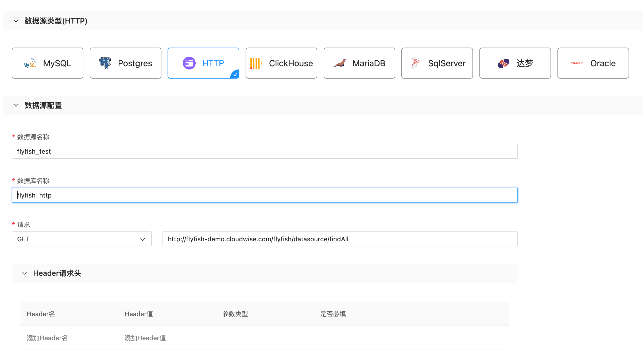
Task: Click the 达梦 swirl logo icon
Action: click(503, 63)
